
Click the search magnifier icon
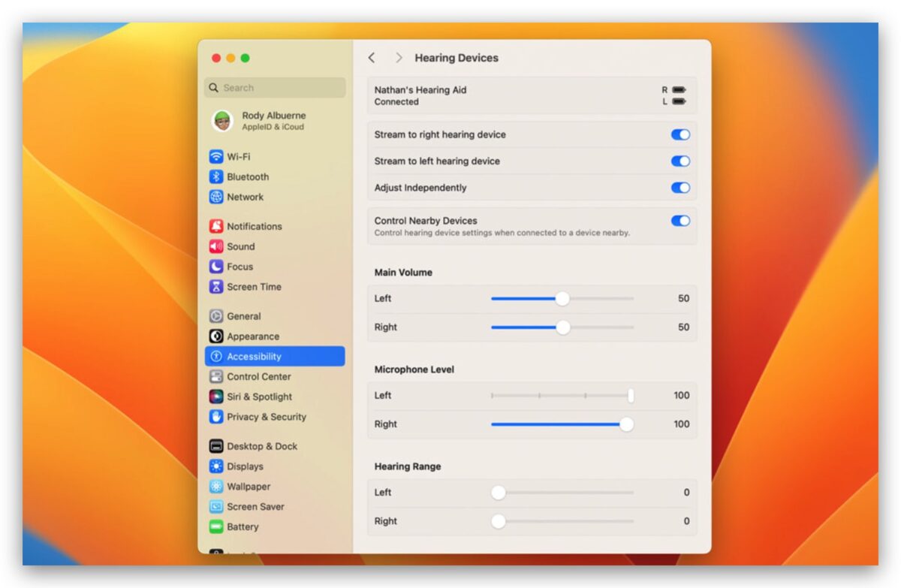[214, 88]
